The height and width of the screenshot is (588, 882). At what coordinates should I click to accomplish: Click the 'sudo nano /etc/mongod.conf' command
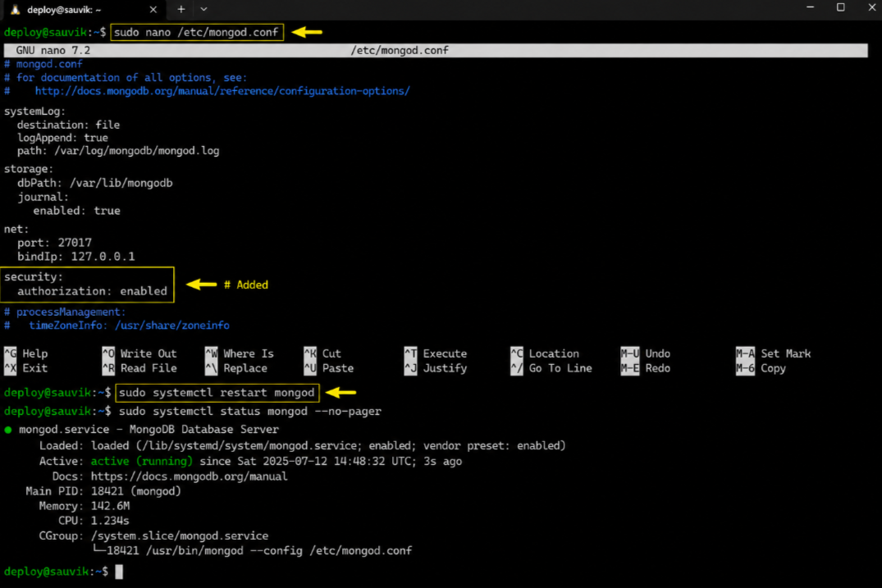coord(196,32)
